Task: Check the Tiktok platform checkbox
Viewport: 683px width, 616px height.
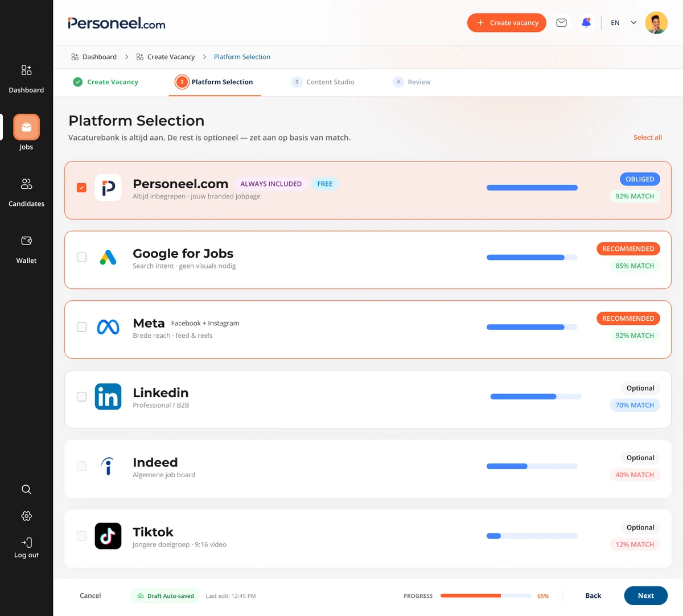Action: [x=81, y=536]
